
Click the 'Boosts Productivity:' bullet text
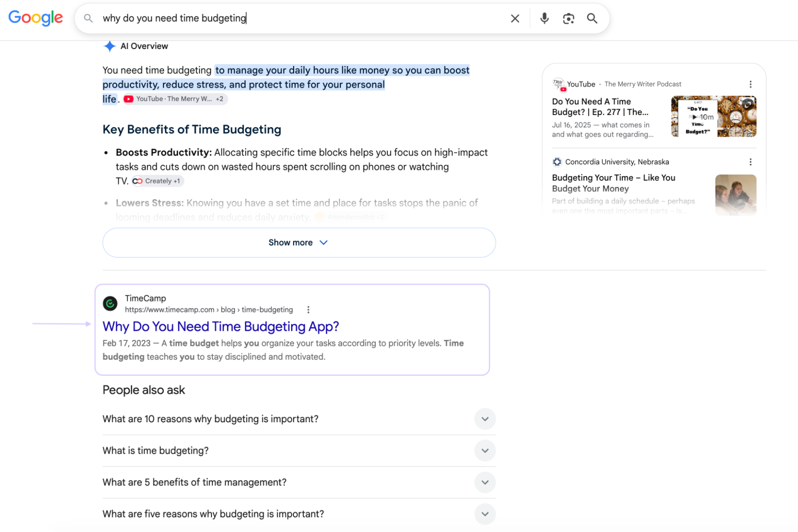pyautogui.click(x=164, y=152)
